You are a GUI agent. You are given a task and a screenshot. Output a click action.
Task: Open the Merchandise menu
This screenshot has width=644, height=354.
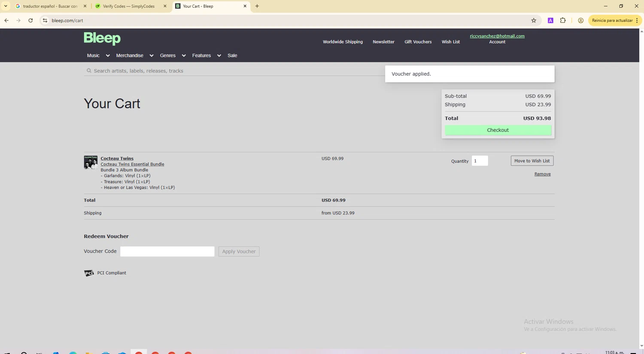[130, 55]
